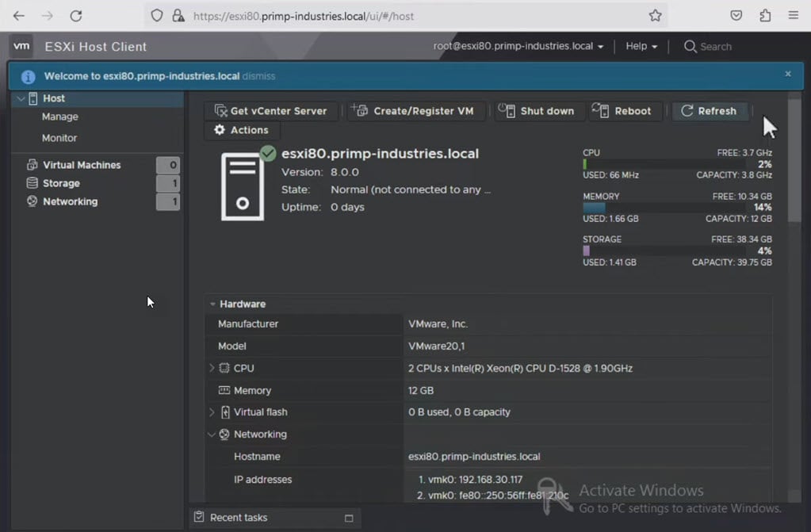This screenshot has height=532, width=811.
Task: Click the search magnifier icon
Action: pos(690,47)
